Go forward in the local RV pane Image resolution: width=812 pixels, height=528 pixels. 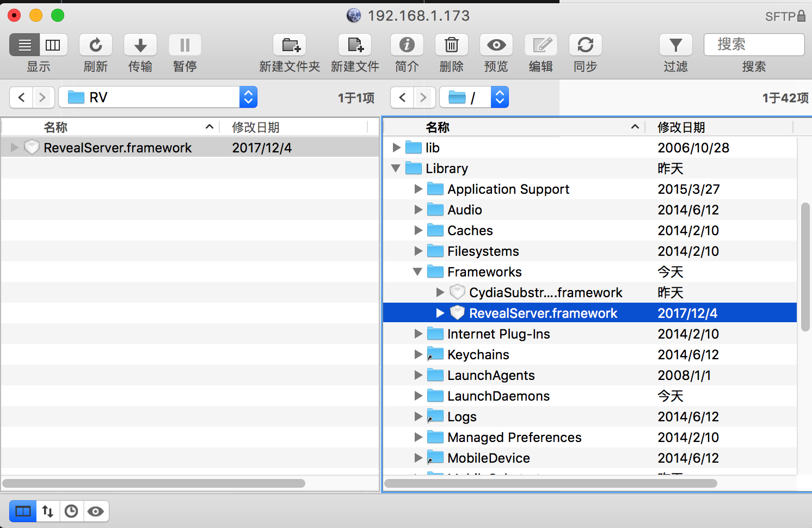(43, 97)
